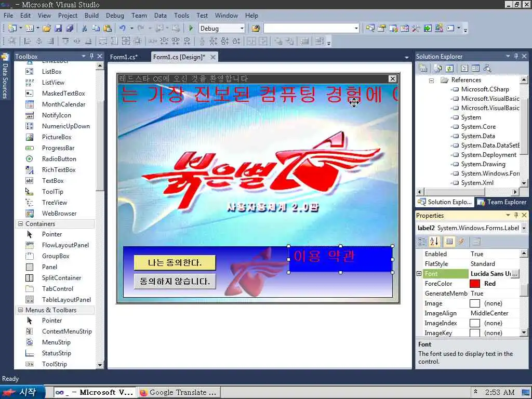The image size is (532, 399).
Task: Copy selection with the Copy icon
Action: coord(96,29)
